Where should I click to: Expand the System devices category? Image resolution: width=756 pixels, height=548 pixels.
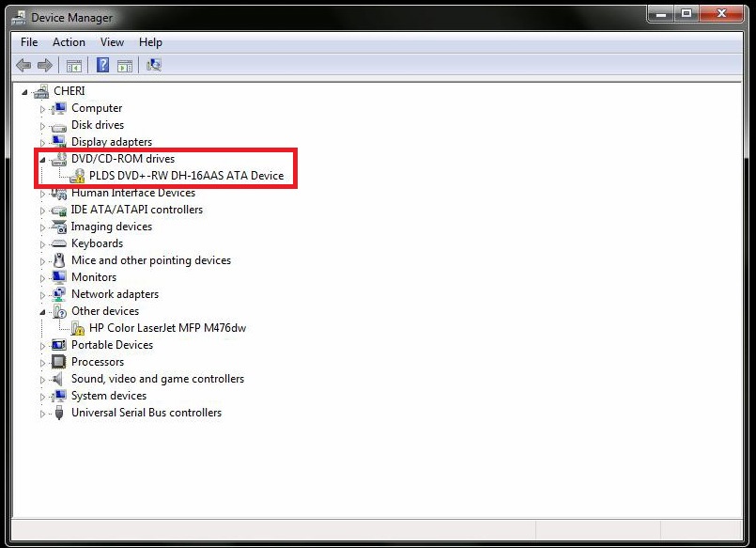[x=42, y=397]
